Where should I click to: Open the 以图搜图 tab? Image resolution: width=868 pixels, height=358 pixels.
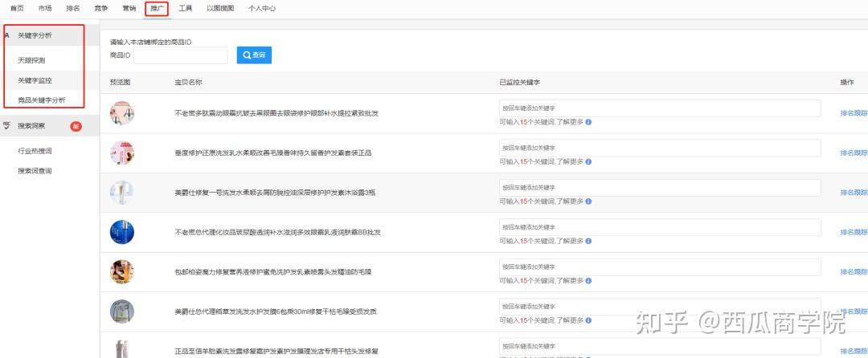pyautogui.click(x=220, y=9)
